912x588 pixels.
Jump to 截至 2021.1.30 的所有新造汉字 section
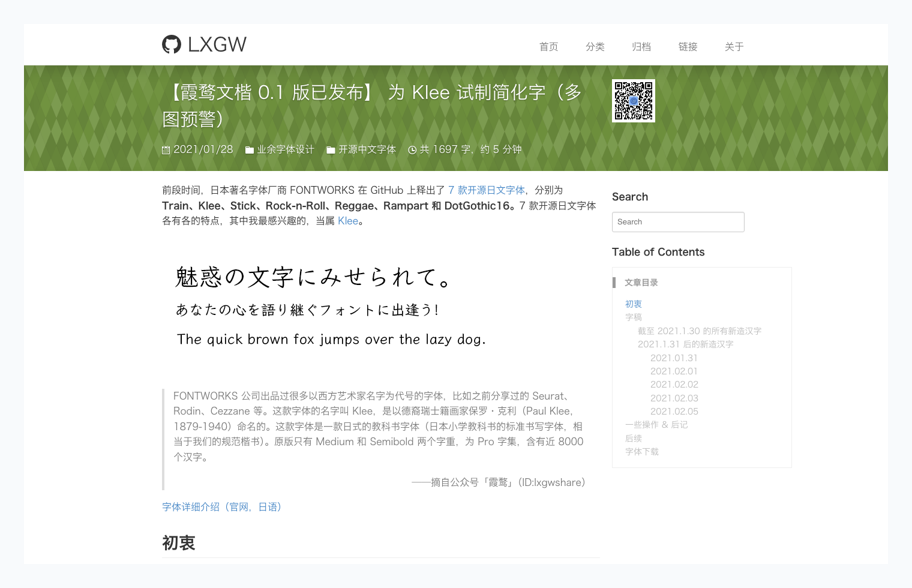pos(700,331)
